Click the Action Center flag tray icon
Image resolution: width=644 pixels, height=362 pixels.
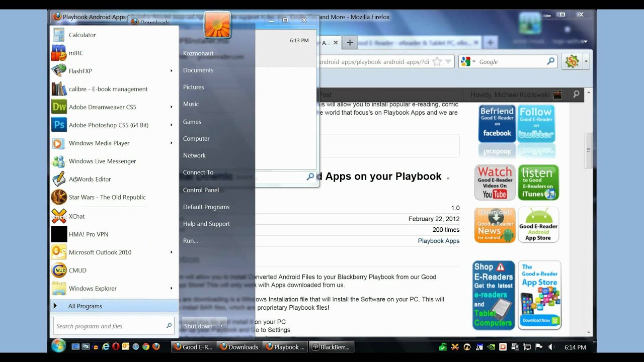[x=539, y=347]
